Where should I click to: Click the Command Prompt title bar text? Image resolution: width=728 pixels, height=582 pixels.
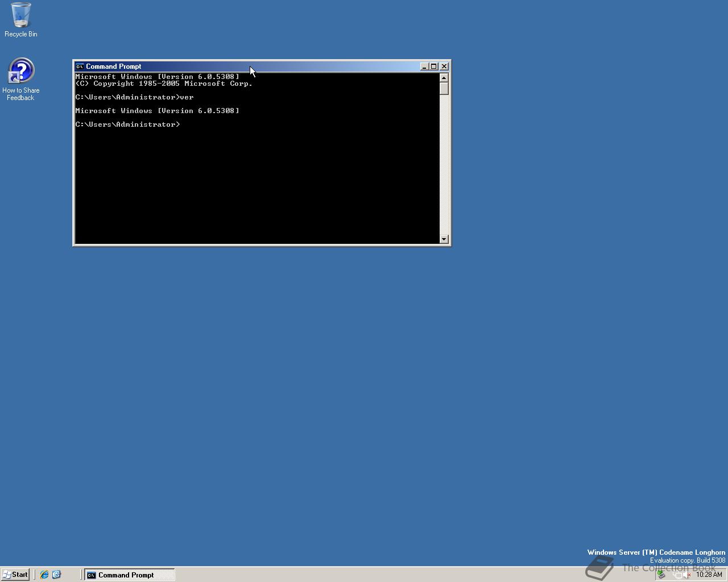(114, 66)
